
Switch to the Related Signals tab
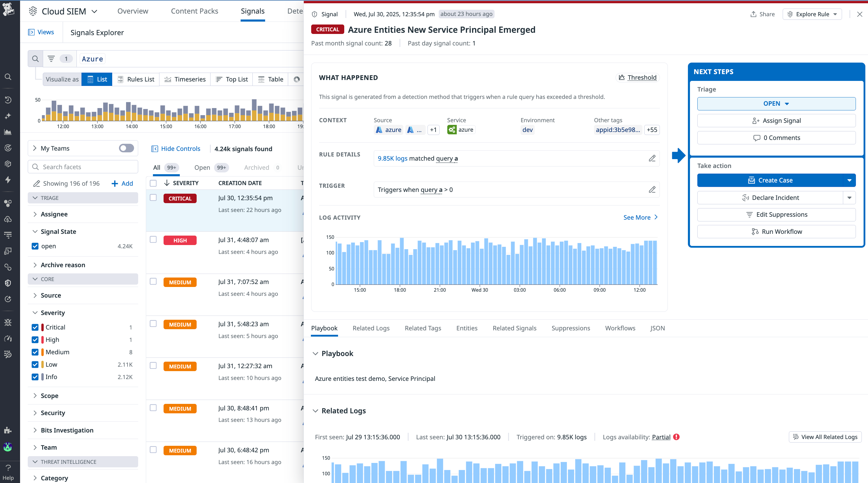tap(514, 328)
